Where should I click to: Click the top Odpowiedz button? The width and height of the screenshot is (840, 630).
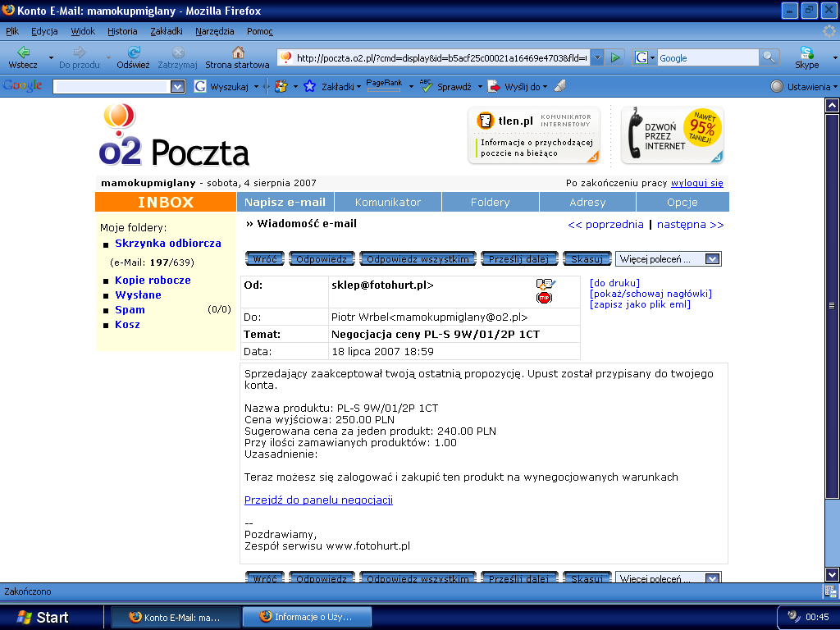322,258
